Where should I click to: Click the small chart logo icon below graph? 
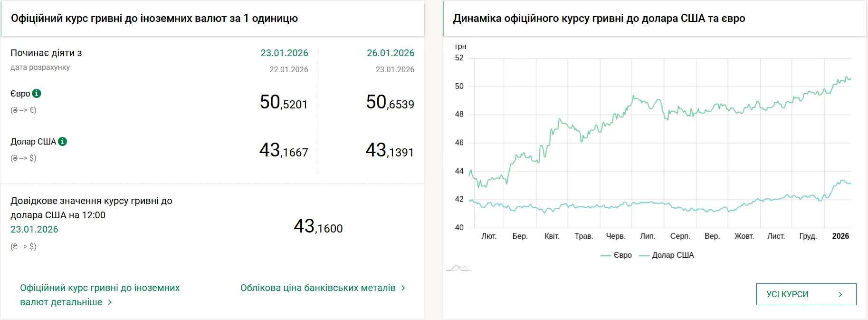[458, 268]
